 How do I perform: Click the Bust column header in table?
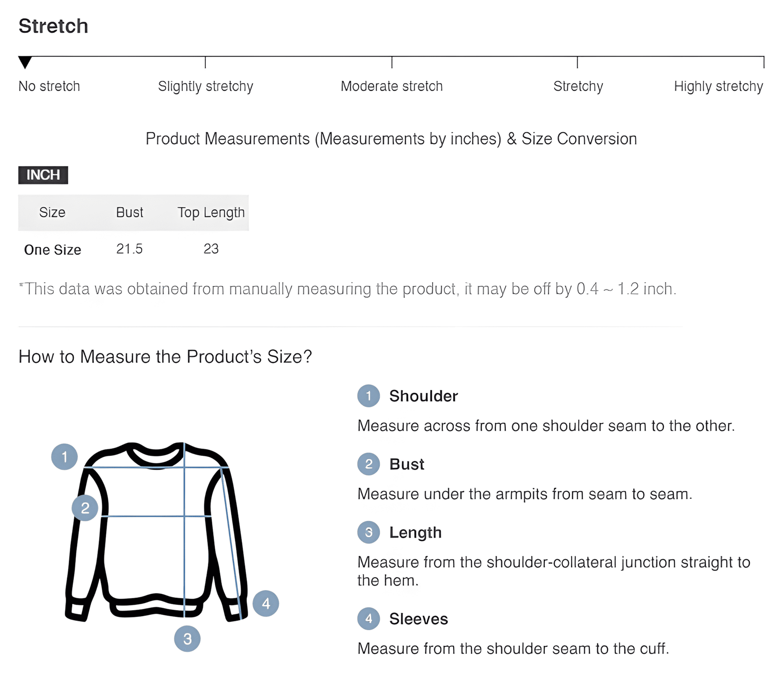(129, 213)
